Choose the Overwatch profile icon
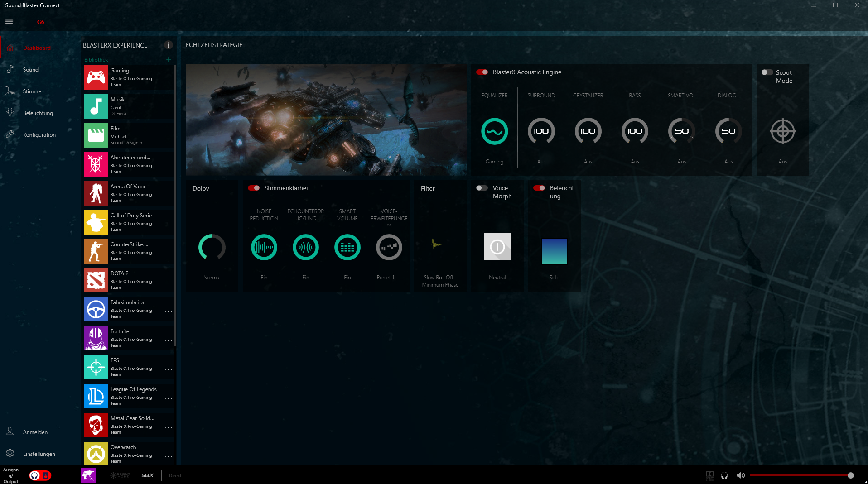 [96, 453]
